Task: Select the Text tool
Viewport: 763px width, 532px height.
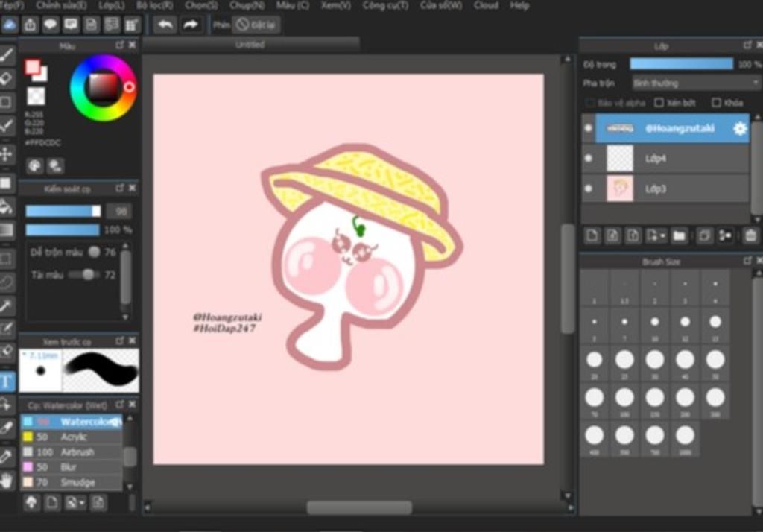Action: [x=7, y=381]
